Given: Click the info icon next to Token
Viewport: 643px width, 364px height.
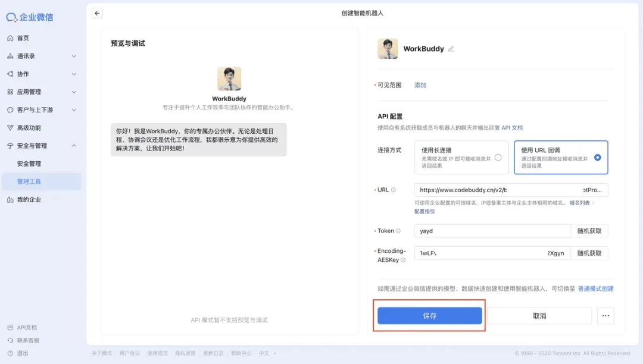Looking at the screenshot, I should pyautogui.click(x=398, y=231).
